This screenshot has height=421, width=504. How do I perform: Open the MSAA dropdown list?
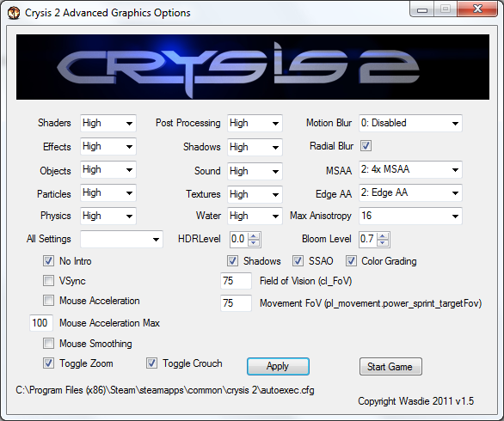[x=410, y=169]
